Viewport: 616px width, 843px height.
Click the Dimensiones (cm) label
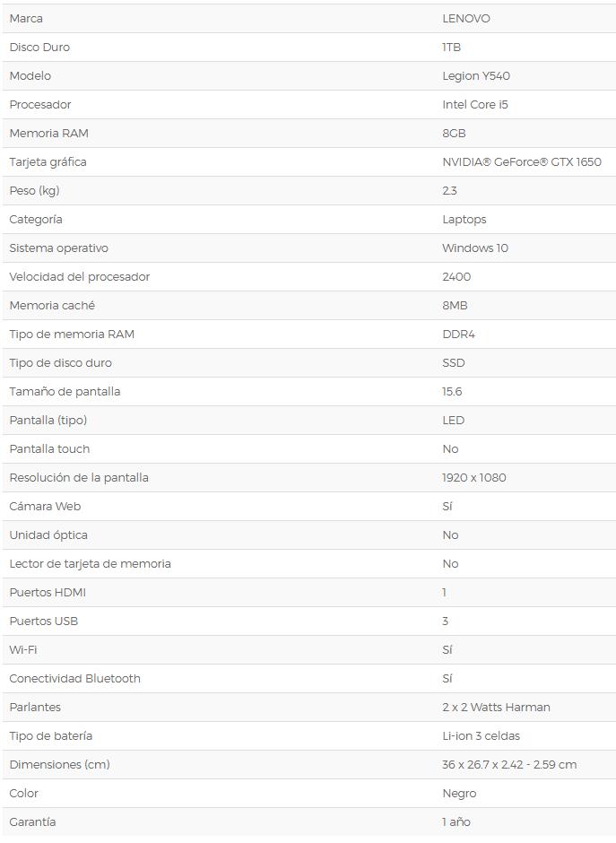click(60, 764)
